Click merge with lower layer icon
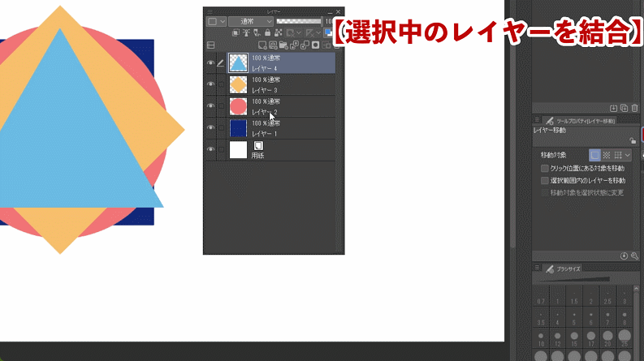Image resolution: width=644 pixels, height=361 pixels. coord(305,45)
